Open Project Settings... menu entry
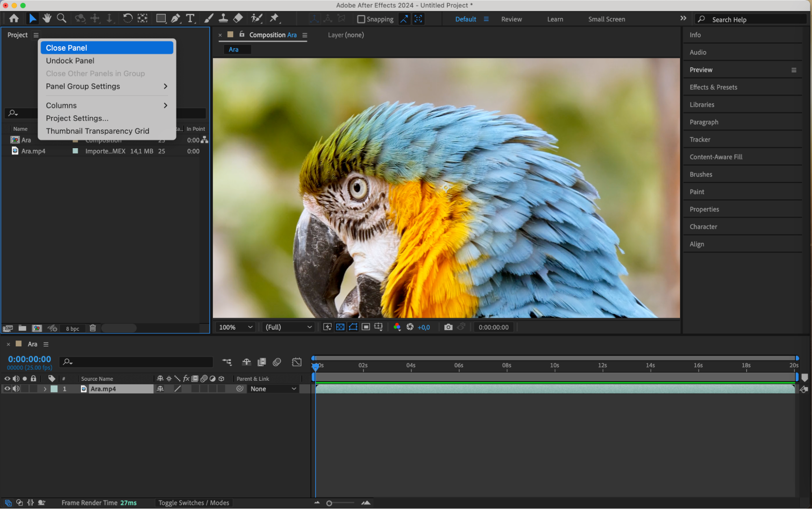Viewport: 812px width, 509px height. click(77, 118)
